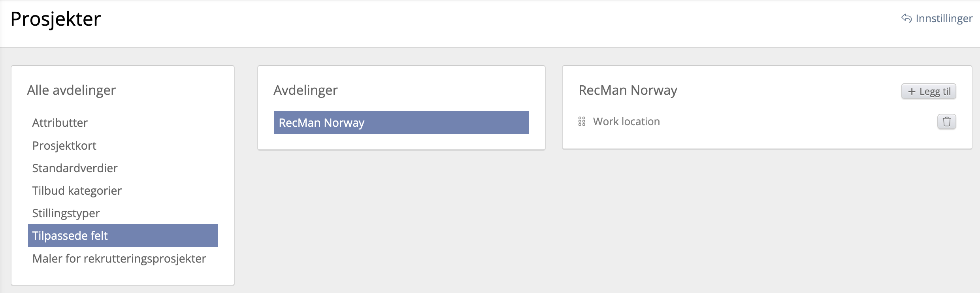This screenshot has width=980, height=293.
Task: Click the Alle avdelinger heading
Action: pos(72,90)
